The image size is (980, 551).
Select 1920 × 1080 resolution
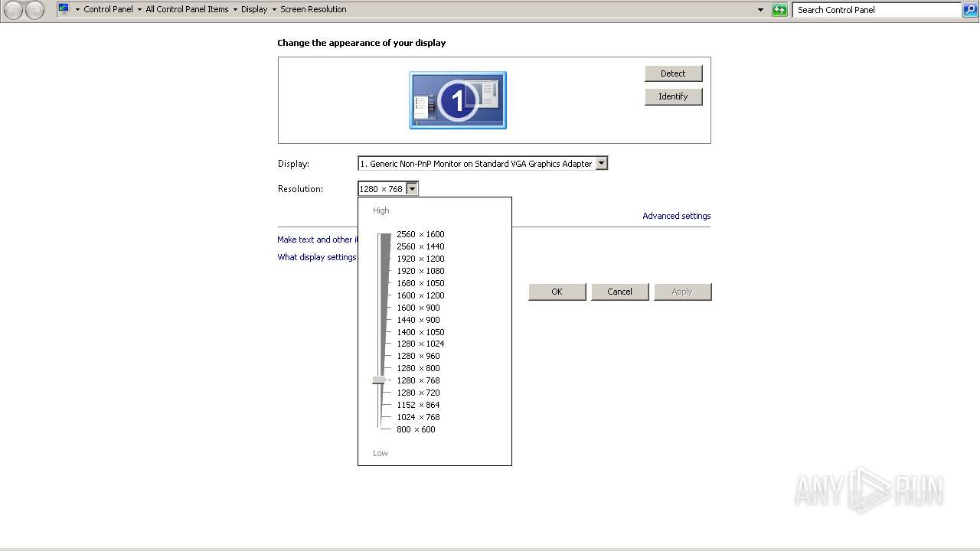420,271
